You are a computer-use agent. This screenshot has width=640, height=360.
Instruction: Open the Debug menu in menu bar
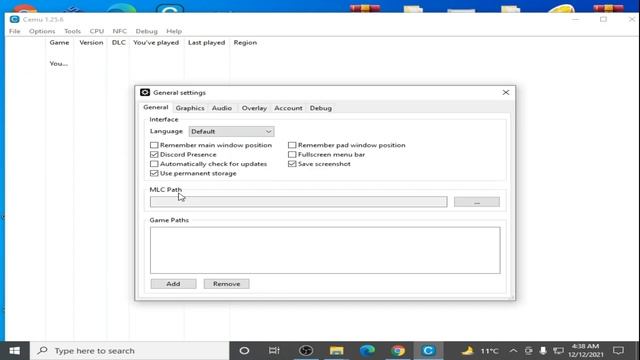coord(147,31)
